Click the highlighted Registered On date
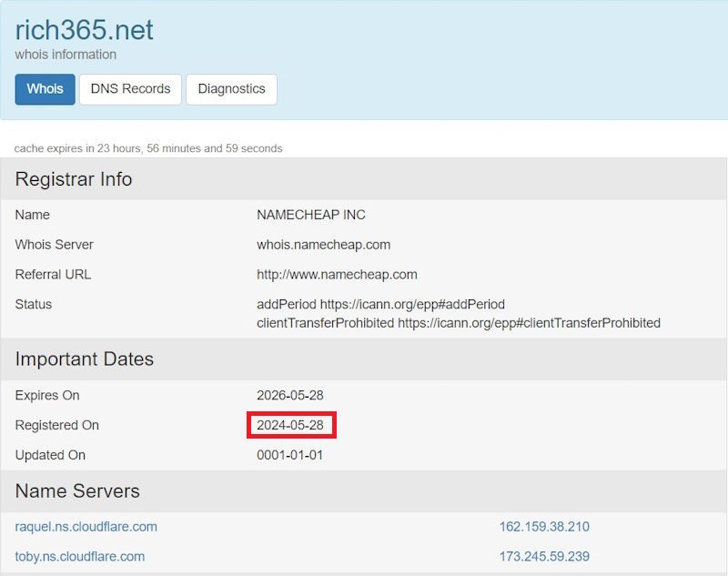The image size is (728, 576). (x=290, y=425)
